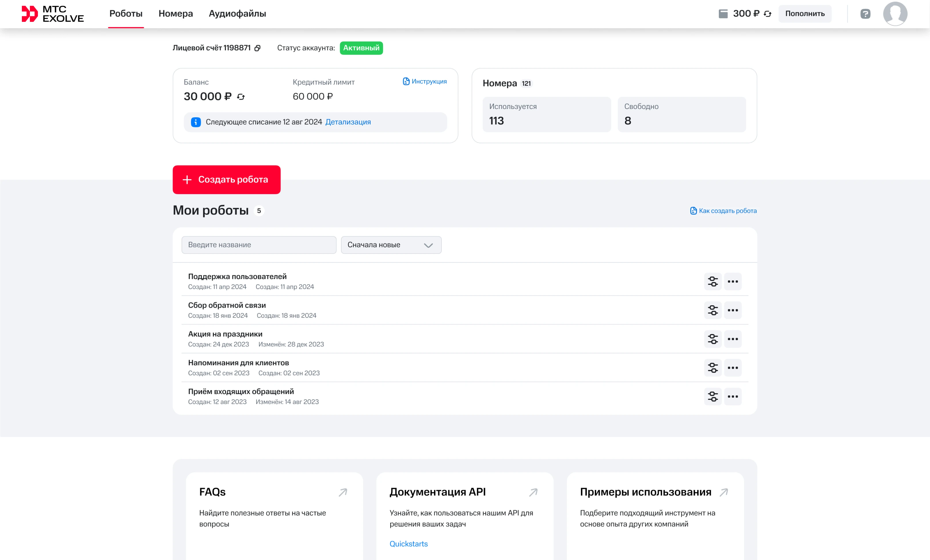The width and height of the screenshot is (930, 560).
Task: Open the Сначала новые sort dropdown
Action: coord(391,245)
